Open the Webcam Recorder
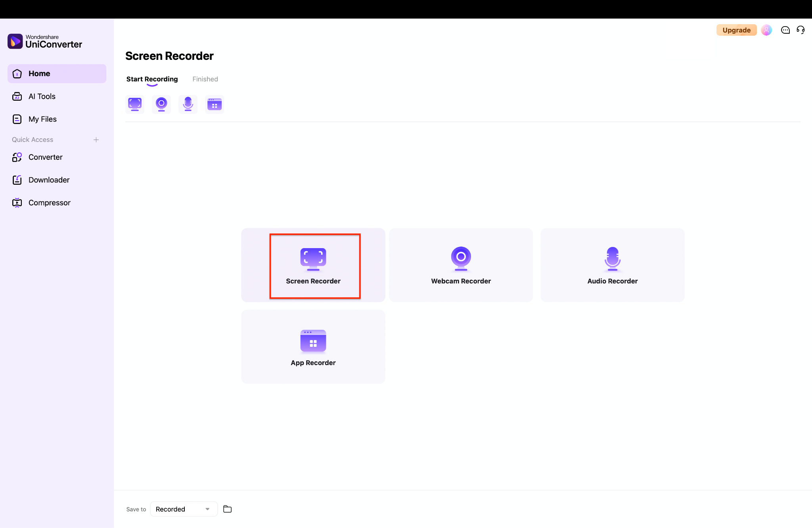Image resolution: width=812 pixels, height=528 pixels. 460,265
